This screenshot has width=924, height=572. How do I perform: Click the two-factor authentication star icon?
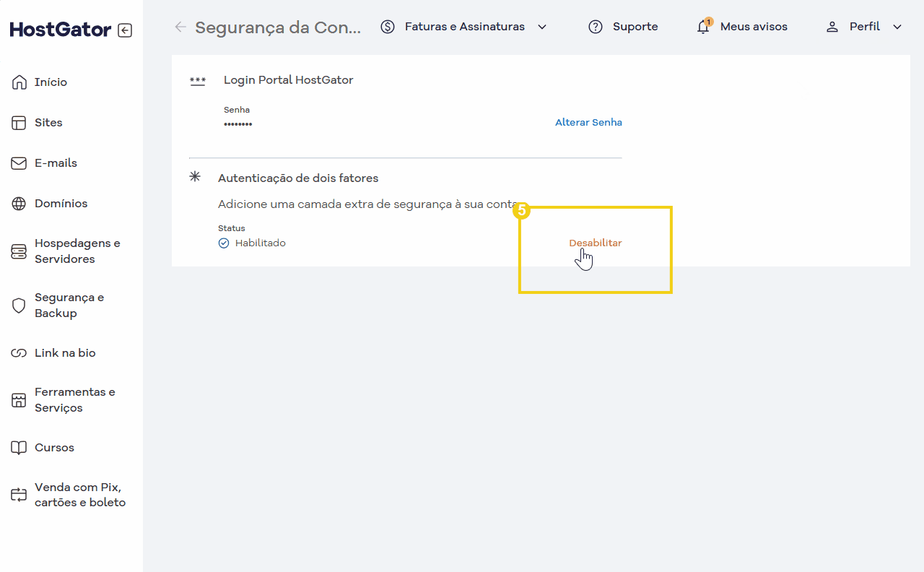(x=195, y=177)
